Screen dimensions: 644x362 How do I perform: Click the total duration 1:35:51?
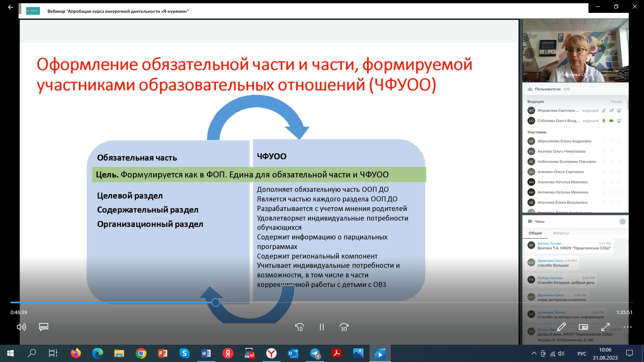coord(624,313)
